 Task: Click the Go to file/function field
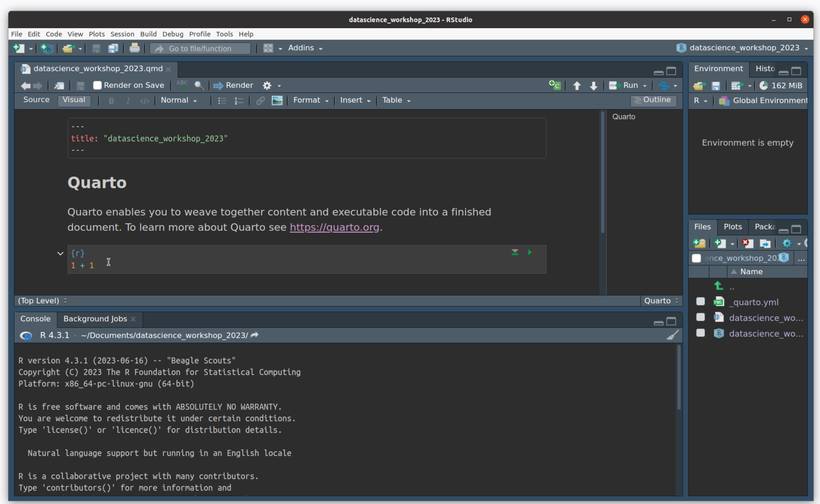(200, 49)
